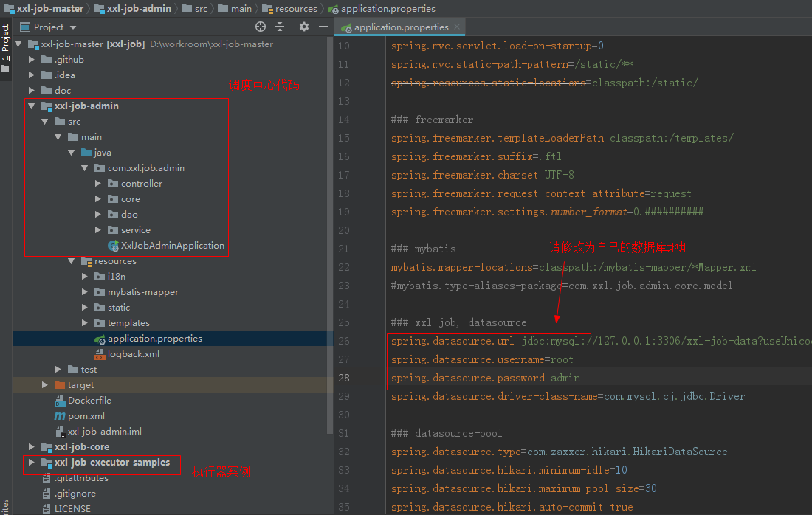
Task: Click the .gitignore file icon
Action: pos(47,494)
